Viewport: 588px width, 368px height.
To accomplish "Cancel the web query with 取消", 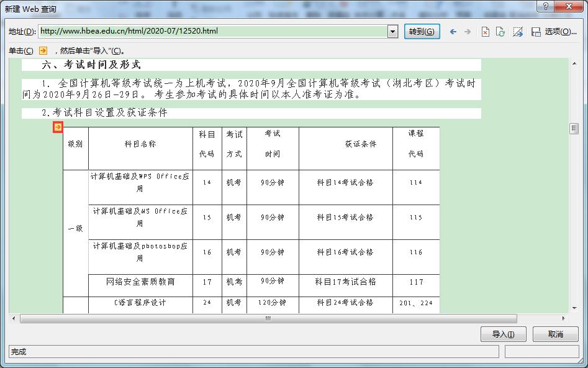I will pos(555,334).
